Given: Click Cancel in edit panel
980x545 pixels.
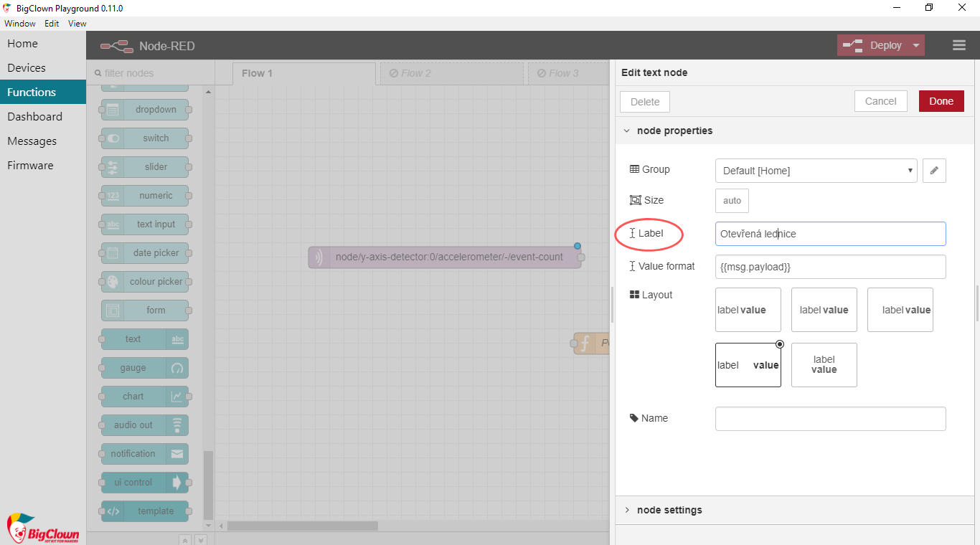Looking at the screenshot, I should click(x=880, y=101).
